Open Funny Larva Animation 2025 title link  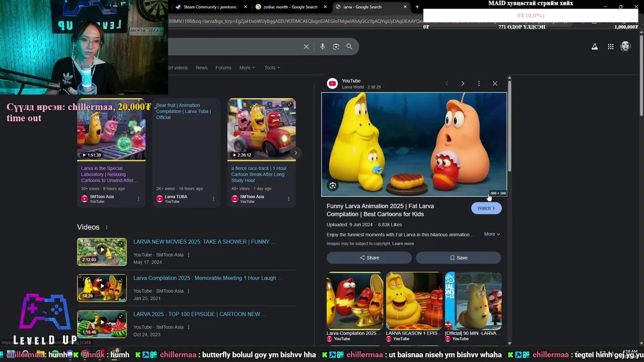pos(380,210)
